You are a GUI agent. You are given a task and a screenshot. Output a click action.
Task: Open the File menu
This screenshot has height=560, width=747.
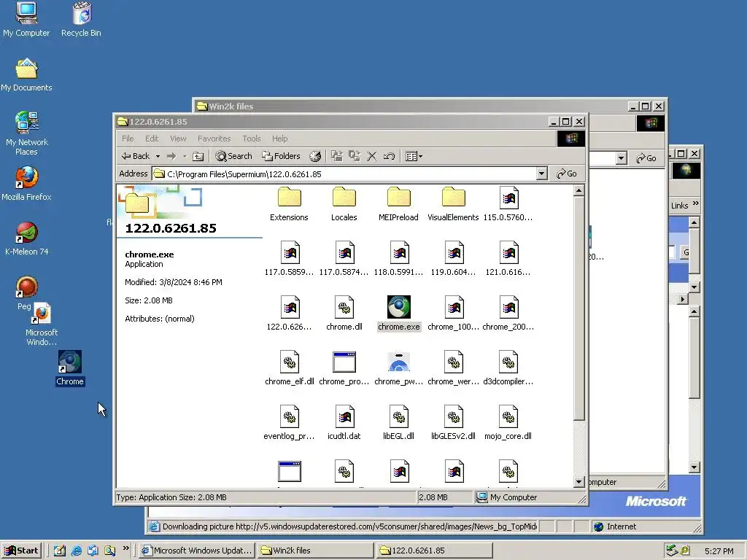(x=128, y=139)
